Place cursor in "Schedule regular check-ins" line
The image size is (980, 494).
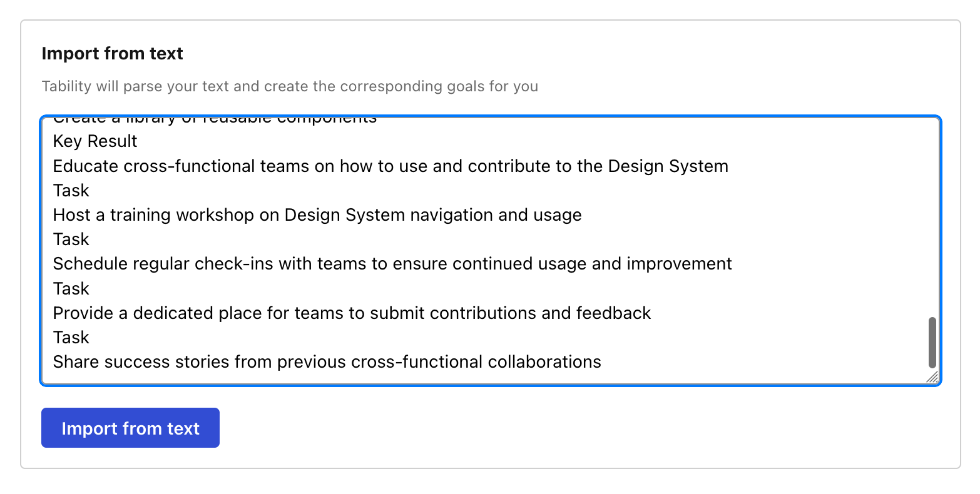(x=392, y=264)
